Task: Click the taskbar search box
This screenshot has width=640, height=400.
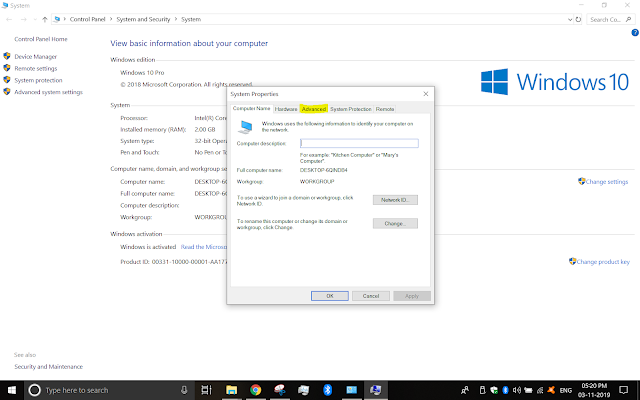Action: pyautogui.click(x=108, y=390)
